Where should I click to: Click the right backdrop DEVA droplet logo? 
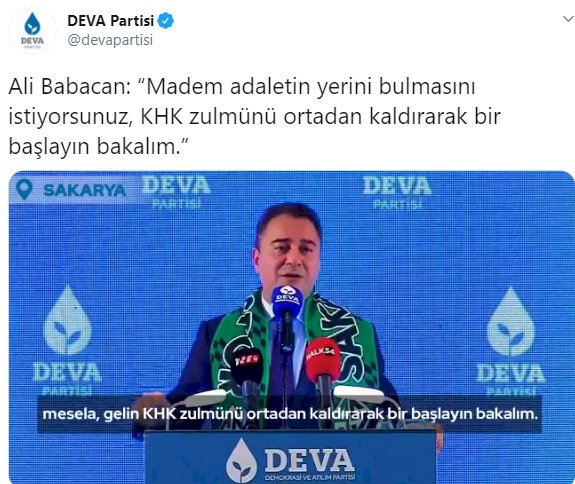pos(510,321)
